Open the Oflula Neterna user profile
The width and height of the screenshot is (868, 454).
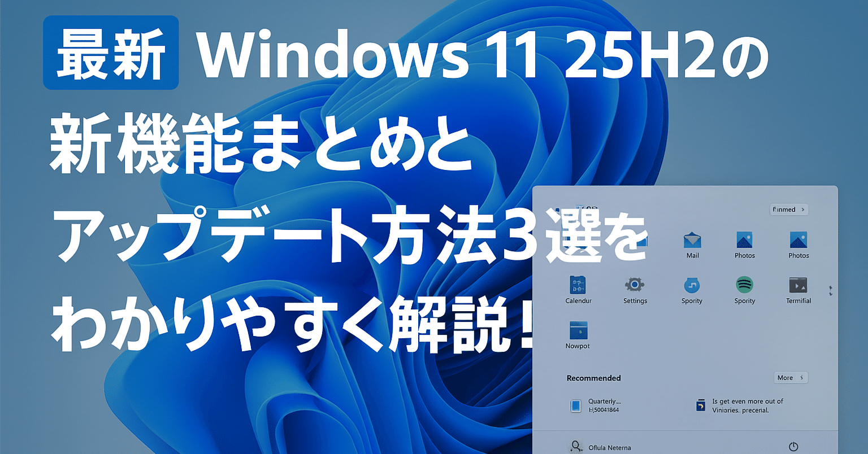point(600,447)
